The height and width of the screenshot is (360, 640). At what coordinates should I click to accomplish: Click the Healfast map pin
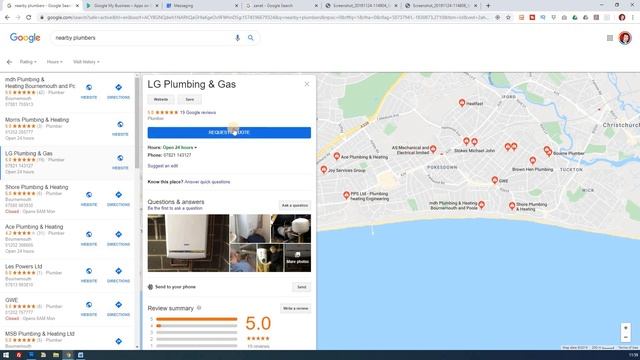click(462, 103)
